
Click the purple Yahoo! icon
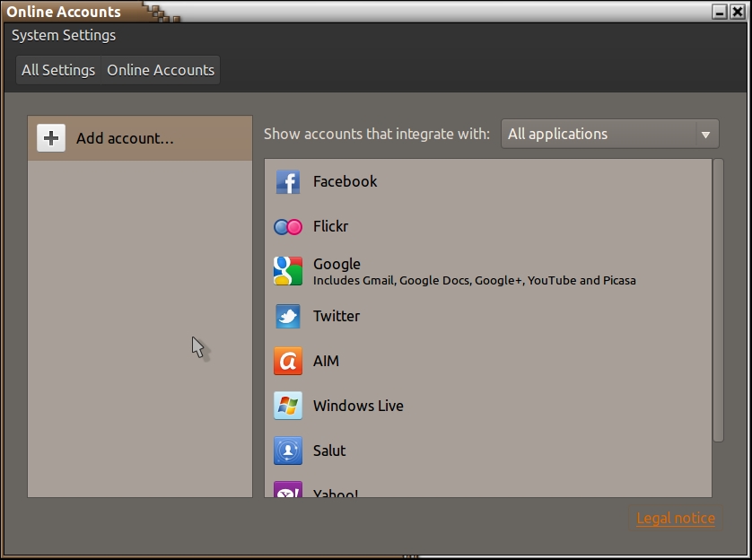288,491
